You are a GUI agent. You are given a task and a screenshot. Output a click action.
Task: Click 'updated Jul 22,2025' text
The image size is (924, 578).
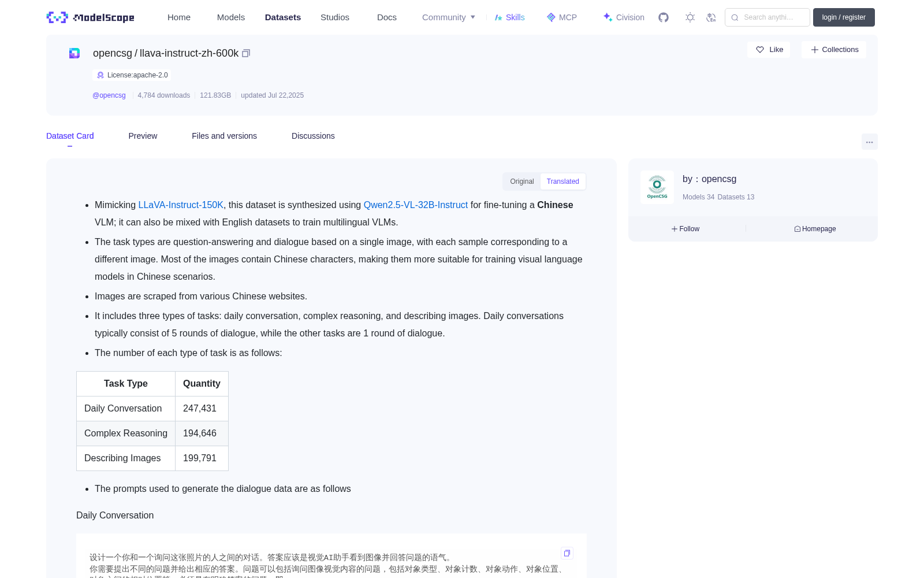272,95
